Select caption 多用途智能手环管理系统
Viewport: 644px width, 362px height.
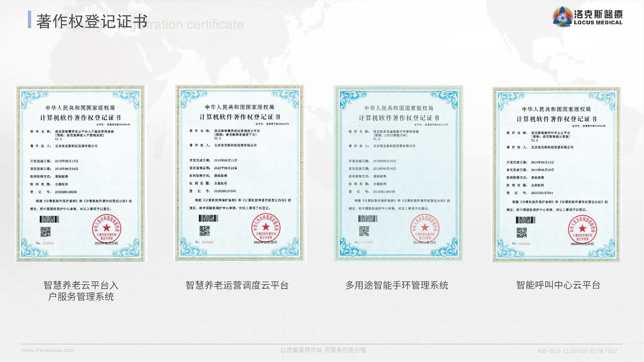397,285
